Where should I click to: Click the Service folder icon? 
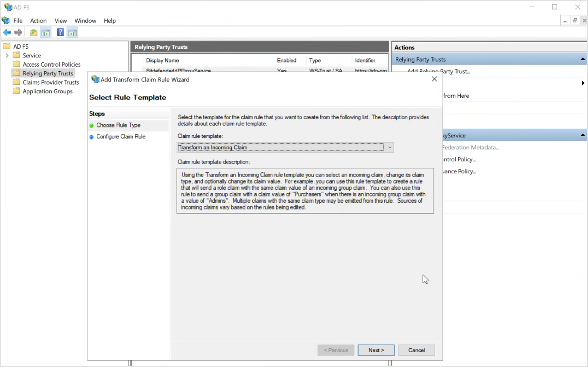click(x=16, y=55)
